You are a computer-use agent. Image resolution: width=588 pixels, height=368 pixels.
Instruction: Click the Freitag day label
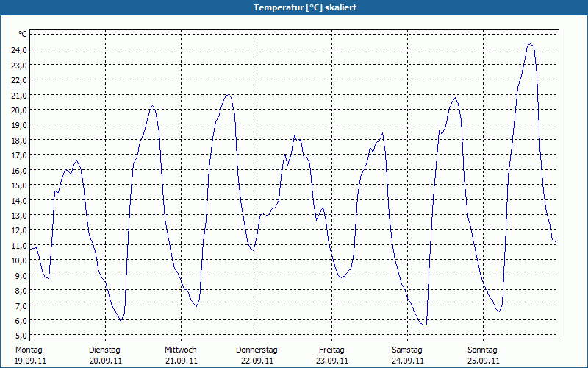point(331,350)
